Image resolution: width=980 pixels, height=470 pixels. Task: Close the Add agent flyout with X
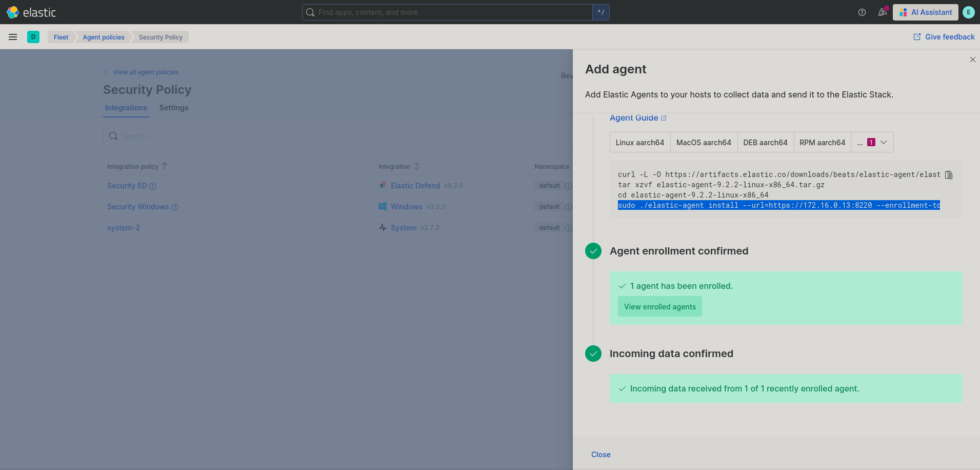click(972, 60)
